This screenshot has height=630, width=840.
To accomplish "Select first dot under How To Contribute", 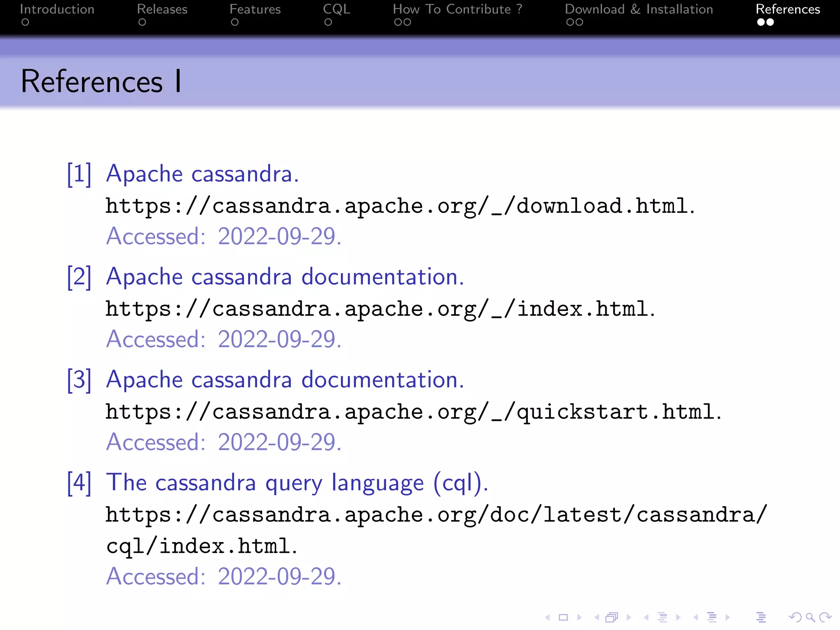I will coord(398,22).
